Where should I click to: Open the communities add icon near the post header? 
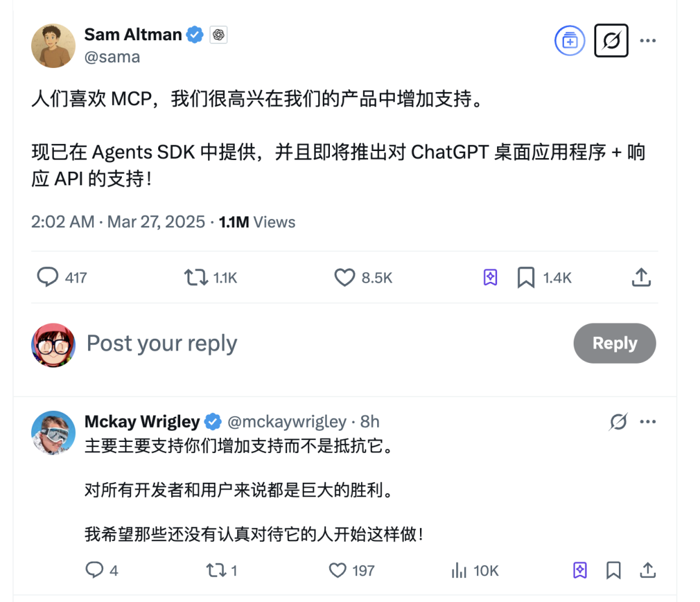[569, 40]
